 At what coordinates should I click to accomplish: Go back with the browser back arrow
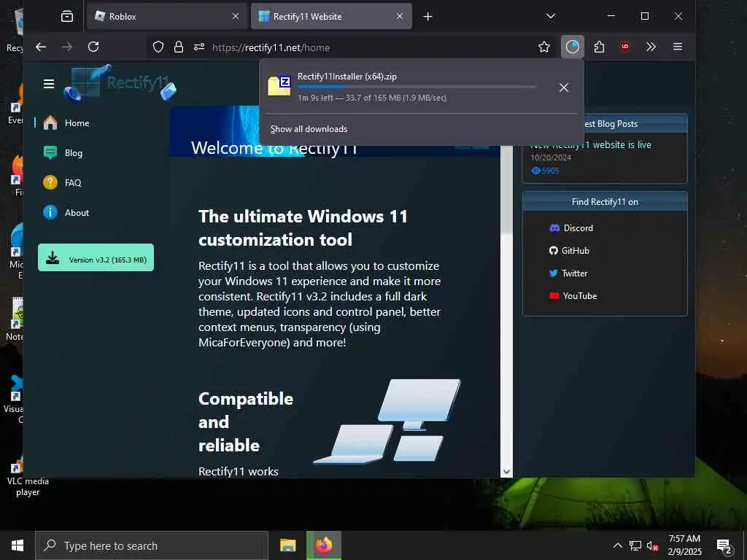click(x=41, y=47)
